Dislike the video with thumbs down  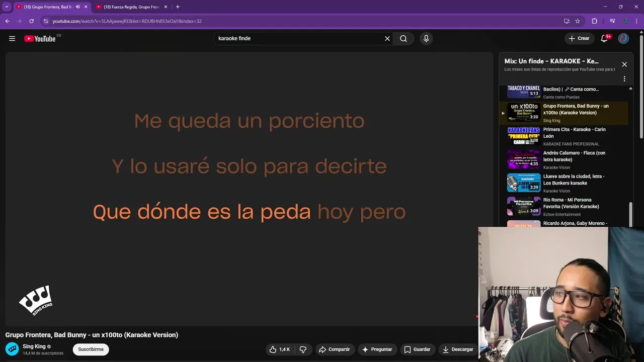click(303, 349)
